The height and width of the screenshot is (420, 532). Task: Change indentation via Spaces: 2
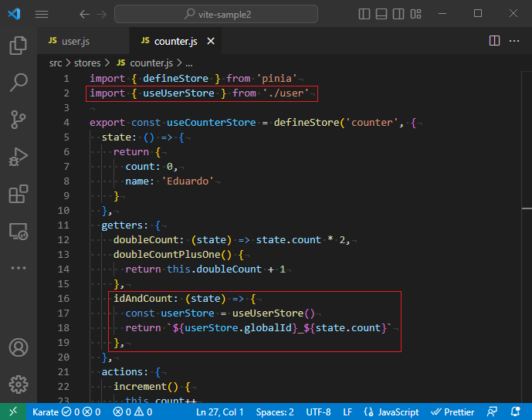pyautogui.click(x=275, y=412)
